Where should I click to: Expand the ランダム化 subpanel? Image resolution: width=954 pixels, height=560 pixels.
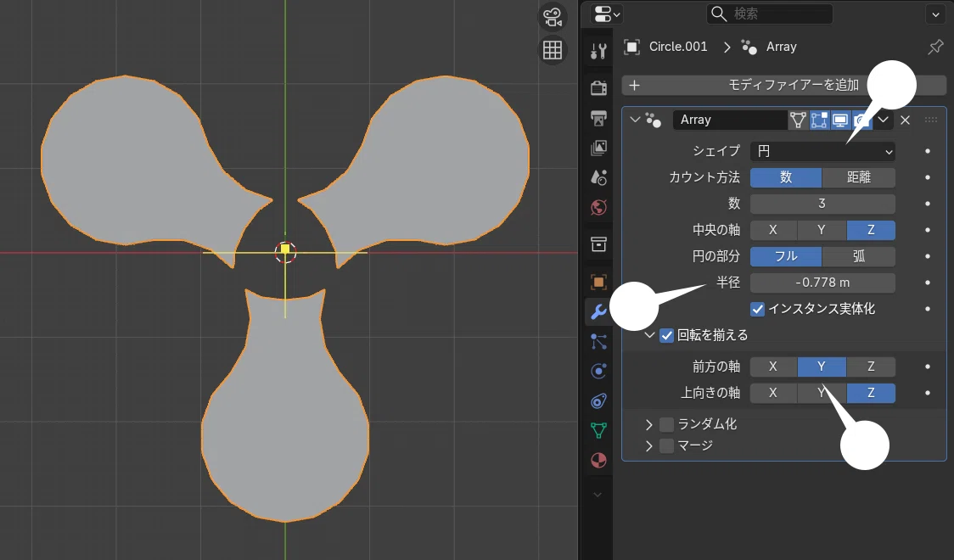click(649, 423)
